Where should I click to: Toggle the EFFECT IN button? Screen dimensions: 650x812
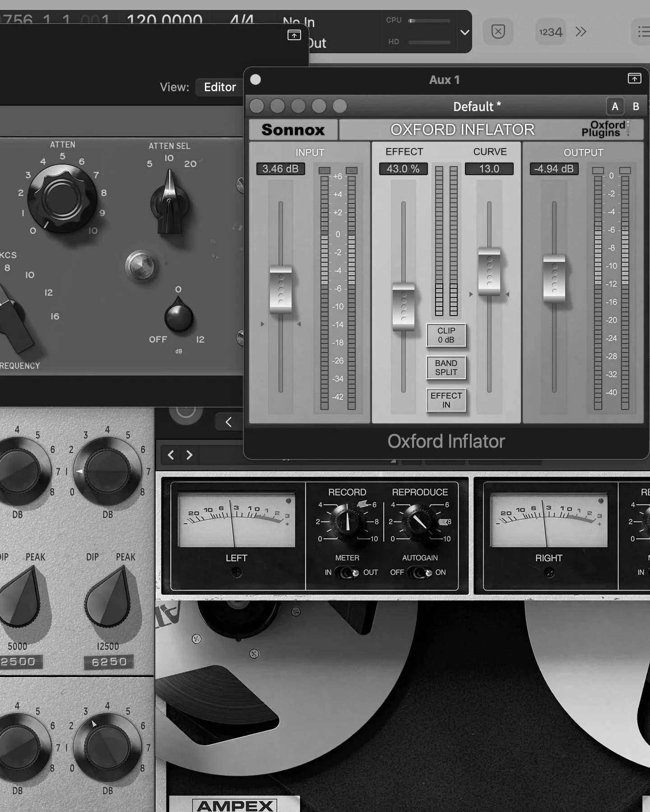[446, 400]
